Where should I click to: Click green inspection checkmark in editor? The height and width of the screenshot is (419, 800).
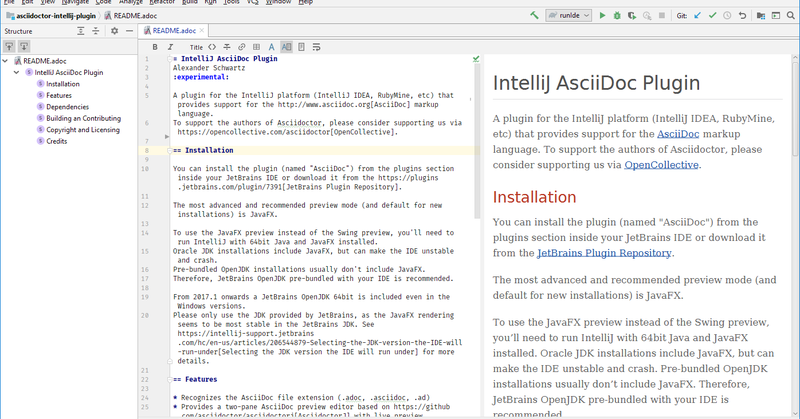coord(476,59)
